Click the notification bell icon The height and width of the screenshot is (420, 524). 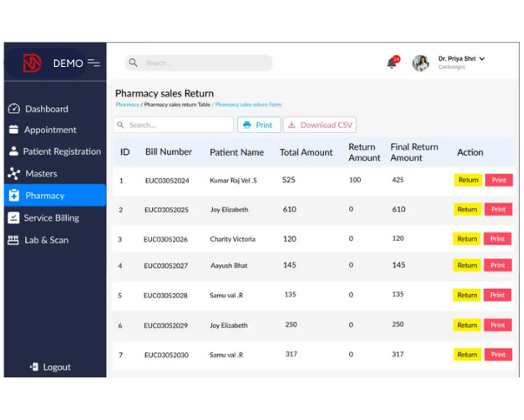[392, 63]
